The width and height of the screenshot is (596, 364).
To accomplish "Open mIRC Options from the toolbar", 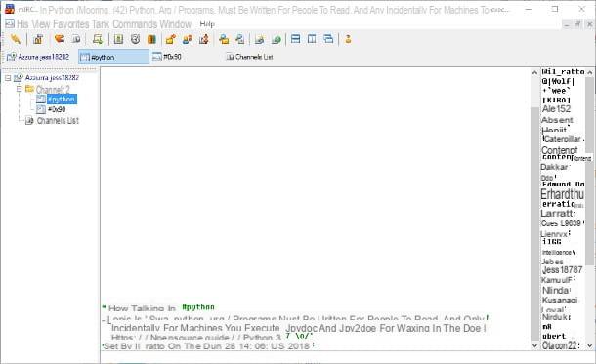I will [38, 39].
